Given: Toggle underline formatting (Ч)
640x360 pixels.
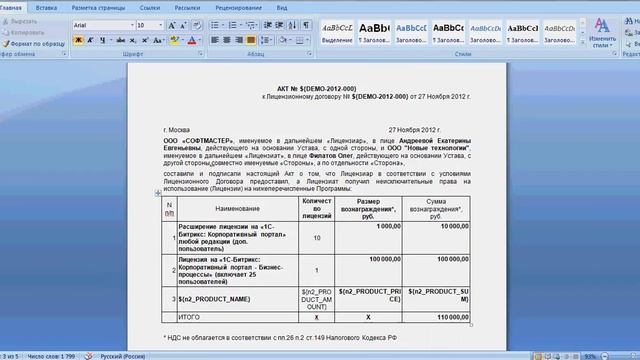Looking at the screenshot, I should click(102, 40).
